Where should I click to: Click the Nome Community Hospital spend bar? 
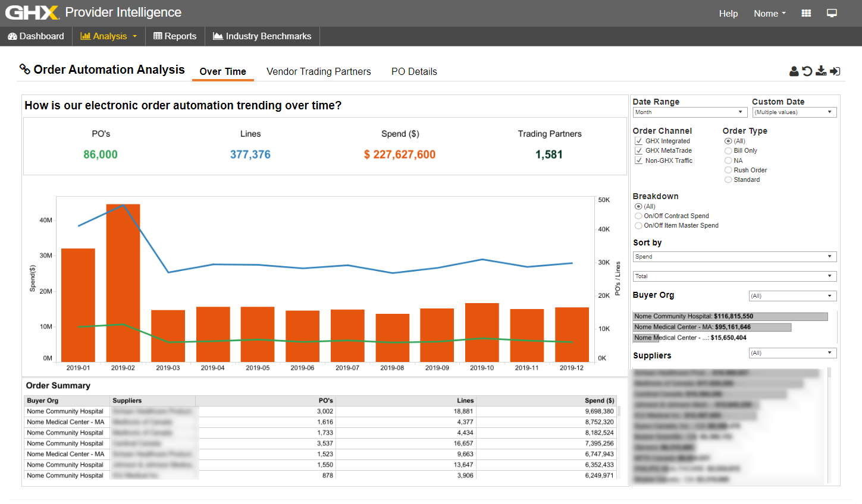[x=730, y=316]
